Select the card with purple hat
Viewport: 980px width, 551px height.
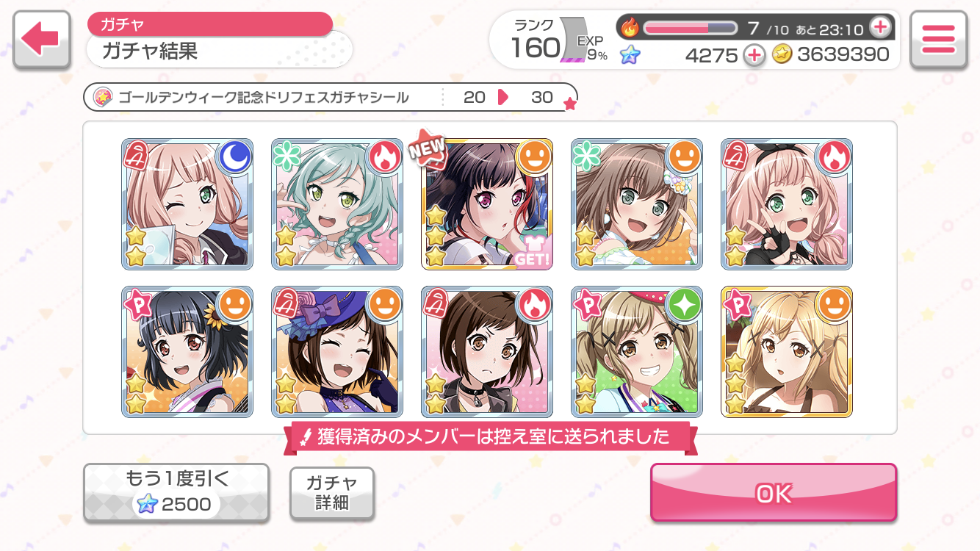click(336, 351)
